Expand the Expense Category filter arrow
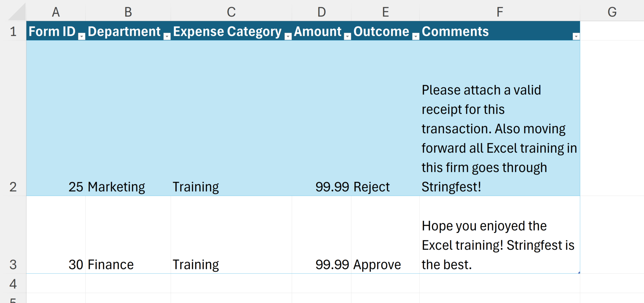The width and height of the screenshot is (644, 303). pos(288,36)
